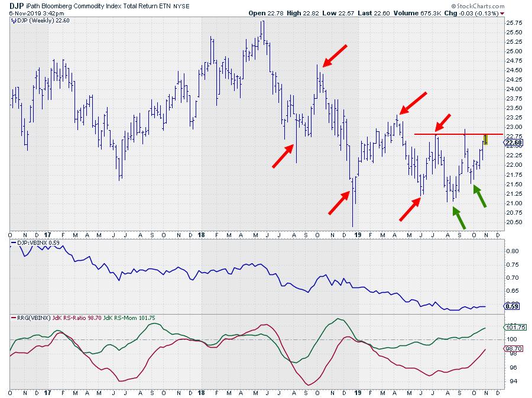
Task: Click the red down-triangle change indicator
Action: click(502, 14)
